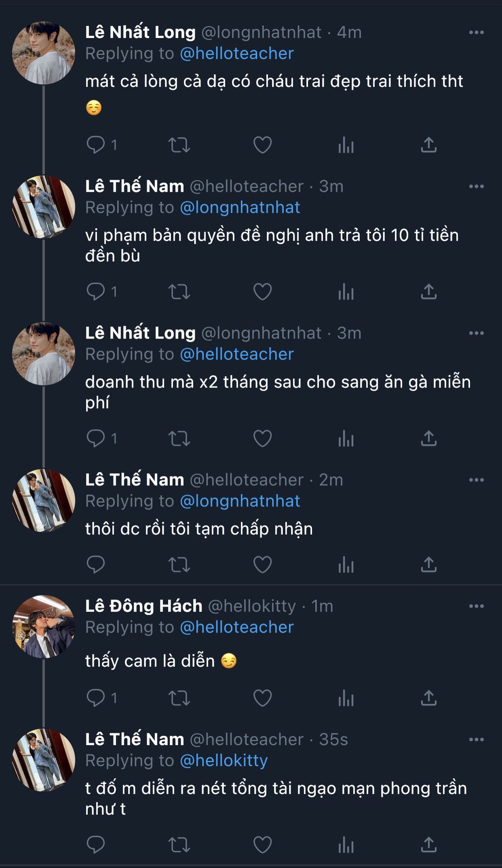This screenshot has width=502, height=868.
Task: Like Lê Đông Hách's 'thấy cam là diễn' tweet
Action: tap(262, 698)
